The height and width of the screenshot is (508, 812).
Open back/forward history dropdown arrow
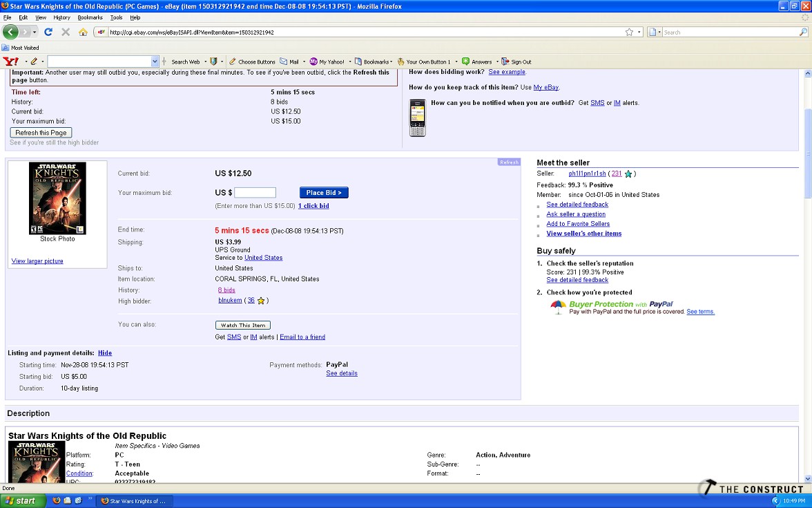pos(35,32)
